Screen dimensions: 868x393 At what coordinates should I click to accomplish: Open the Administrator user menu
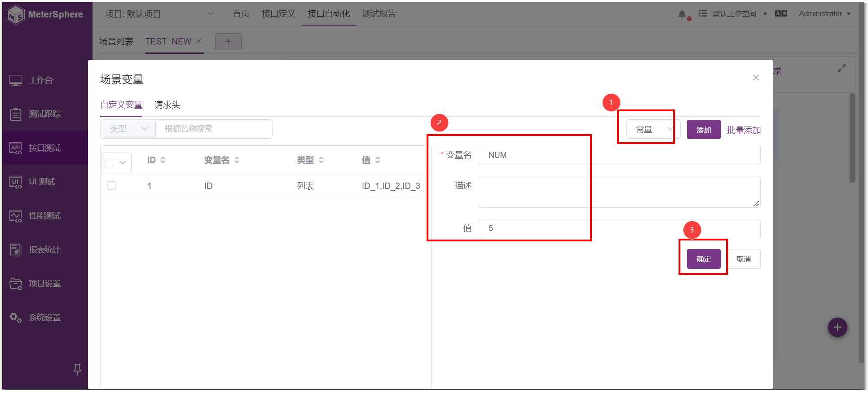[x=825, y=14]
